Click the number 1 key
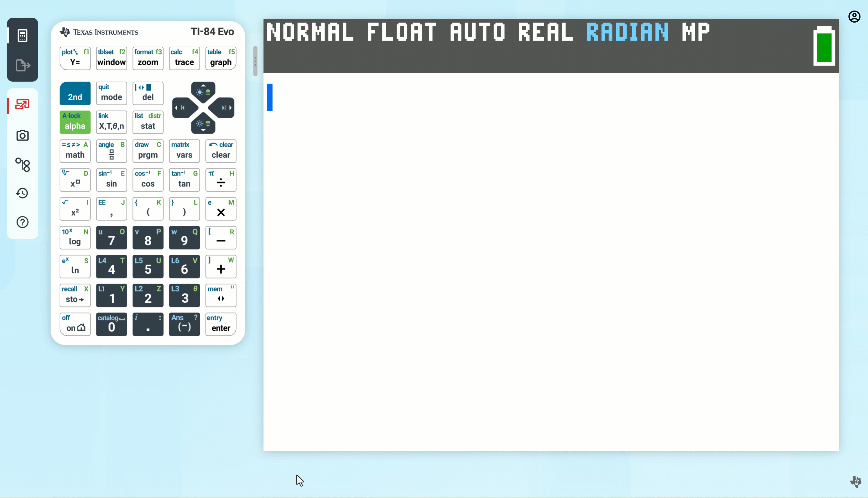The width and height of the screenshot is (868, 498). (x=112, y=295)
